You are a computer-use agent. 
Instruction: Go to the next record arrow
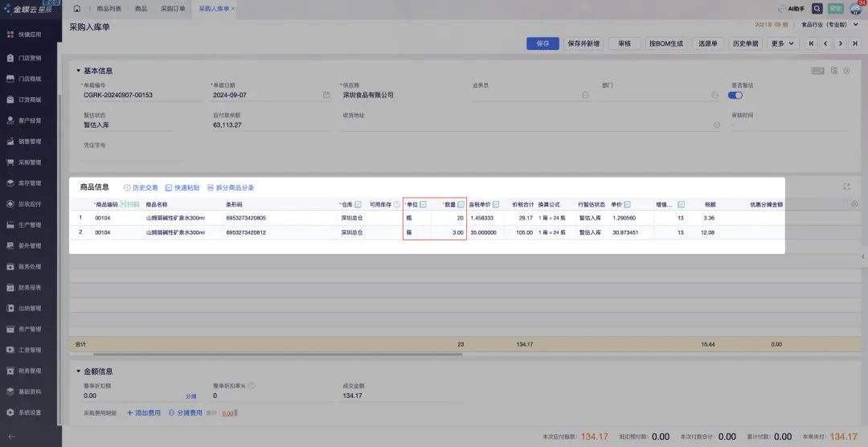(841, 43)
